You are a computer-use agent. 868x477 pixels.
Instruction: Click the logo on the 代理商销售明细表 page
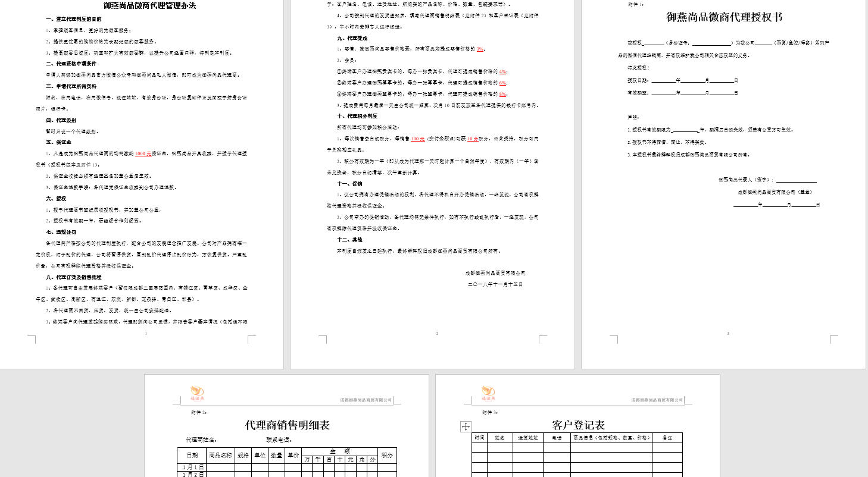[197, 392]
